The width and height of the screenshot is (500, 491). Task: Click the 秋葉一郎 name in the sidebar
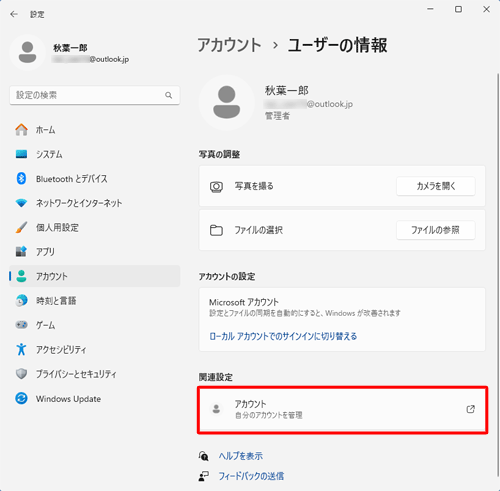pos(70,48)
